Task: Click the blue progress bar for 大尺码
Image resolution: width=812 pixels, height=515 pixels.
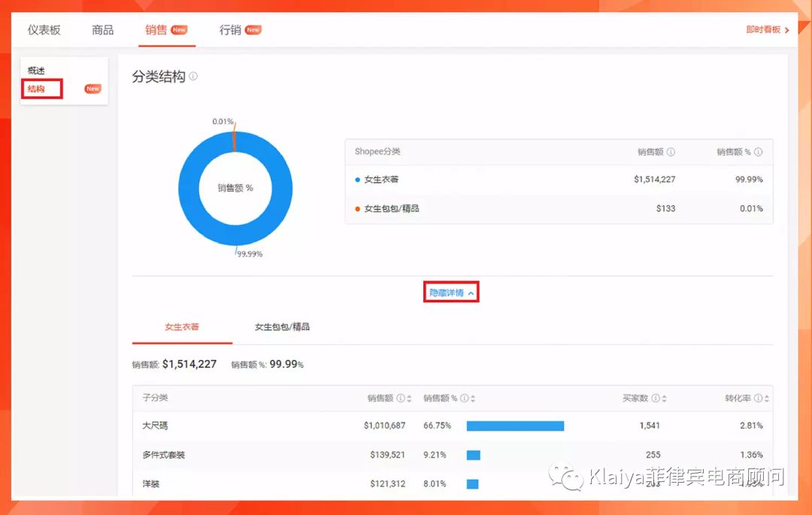Action: (x=515, y=425)
